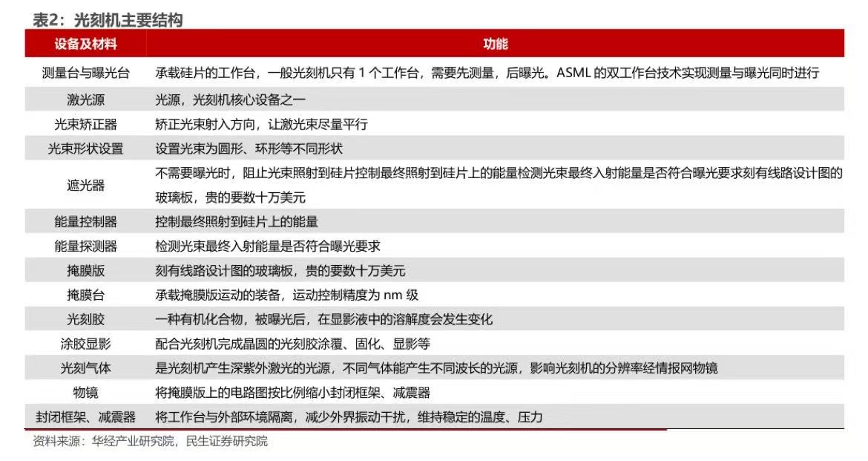
Task: Select the '设备及材料' column header
Action: [86, 44]
